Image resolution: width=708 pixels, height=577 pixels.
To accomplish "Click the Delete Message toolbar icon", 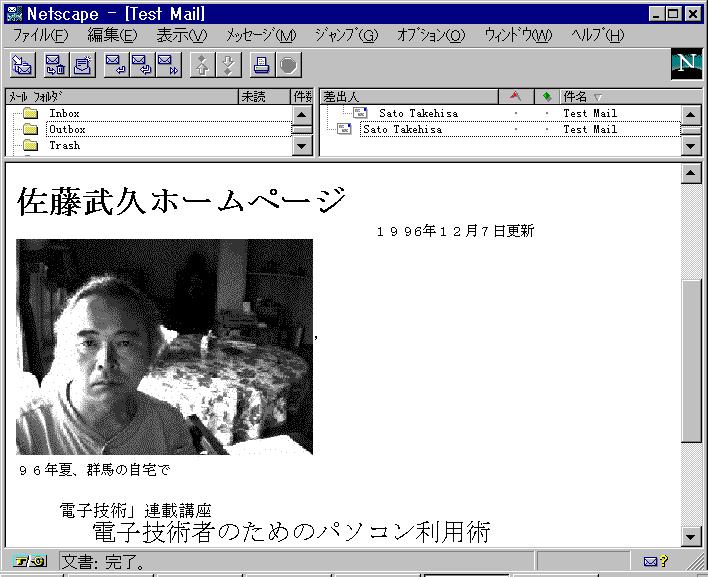I will pyautogui.click(x=55, y=66).
